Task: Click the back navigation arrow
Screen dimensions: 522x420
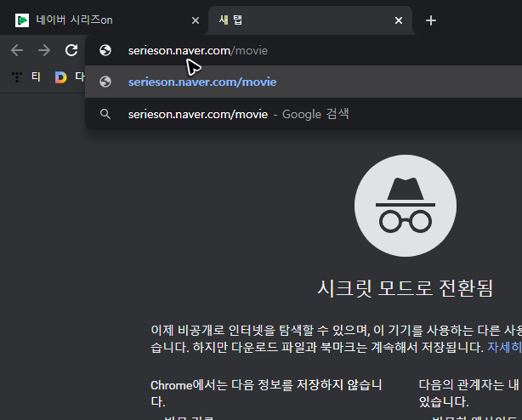Action: click(17, 50)
